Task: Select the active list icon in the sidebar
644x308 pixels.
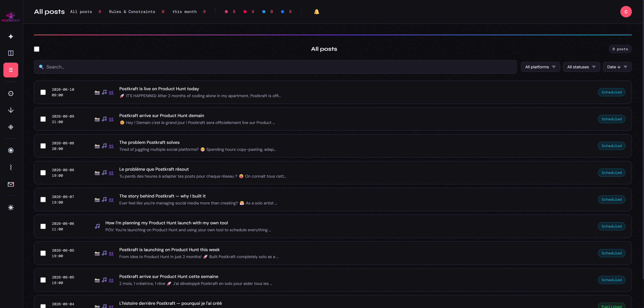Action: pyautogui.click(x=11, y=70)
